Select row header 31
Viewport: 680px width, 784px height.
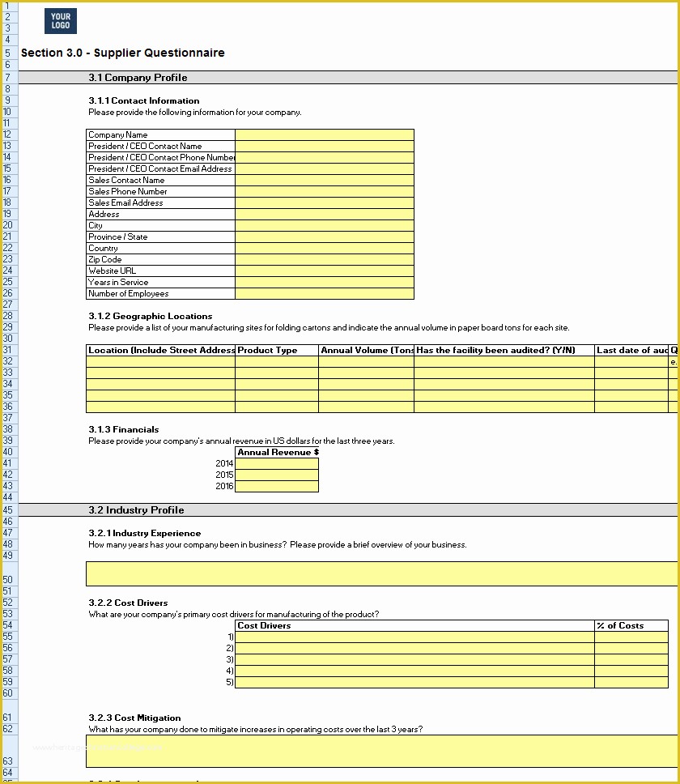click(9, 350)
